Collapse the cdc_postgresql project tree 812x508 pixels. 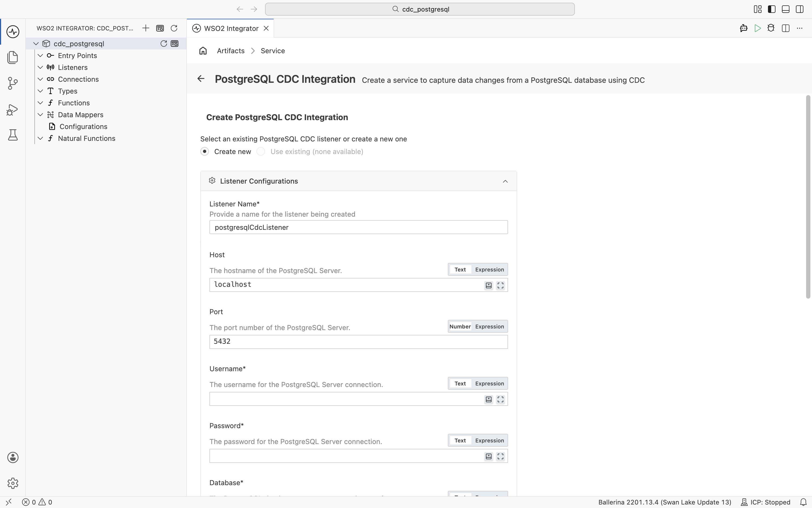click(x=36, y=44)
